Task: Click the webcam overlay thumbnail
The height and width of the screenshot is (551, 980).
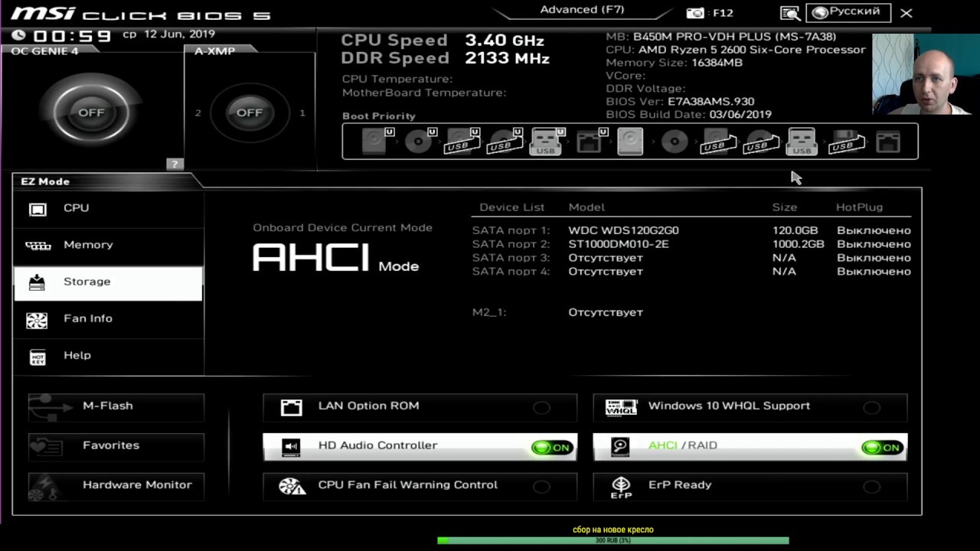Action: pos(926,75)
